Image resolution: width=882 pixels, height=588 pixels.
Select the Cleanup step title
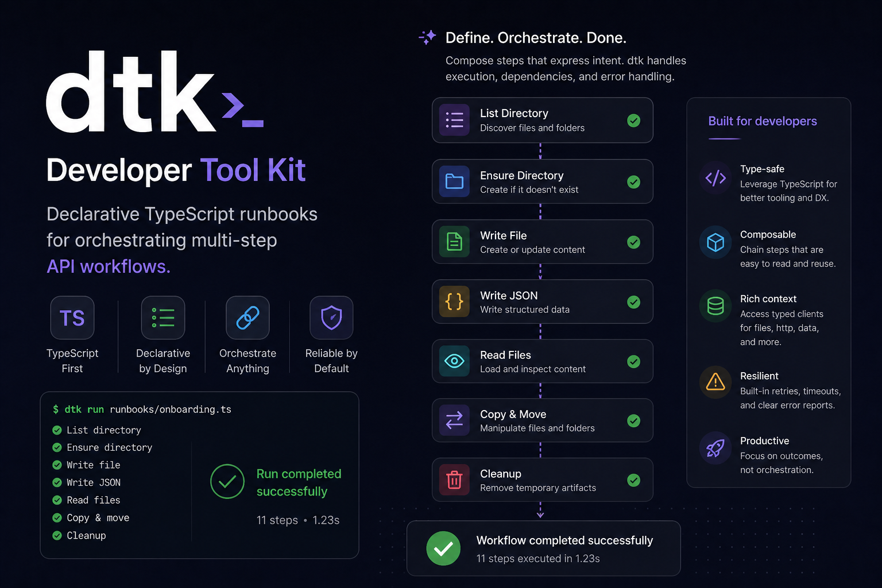click(501, 474)
